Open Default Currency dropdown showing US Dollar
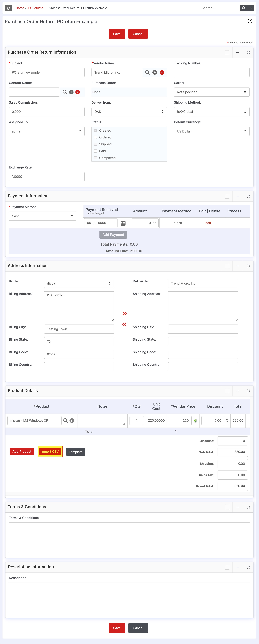259x644 pixels. [x=211, y=131]
